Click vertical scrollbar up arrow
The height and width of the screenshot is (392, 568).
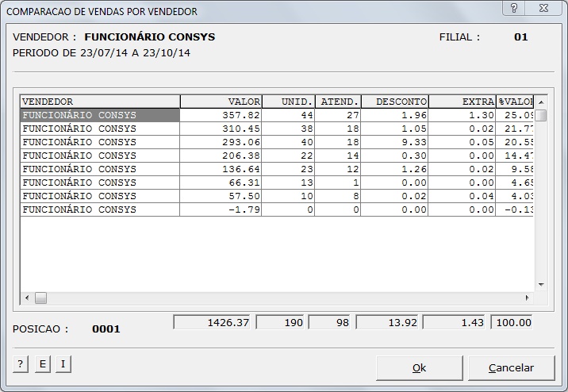click(541, 102)
